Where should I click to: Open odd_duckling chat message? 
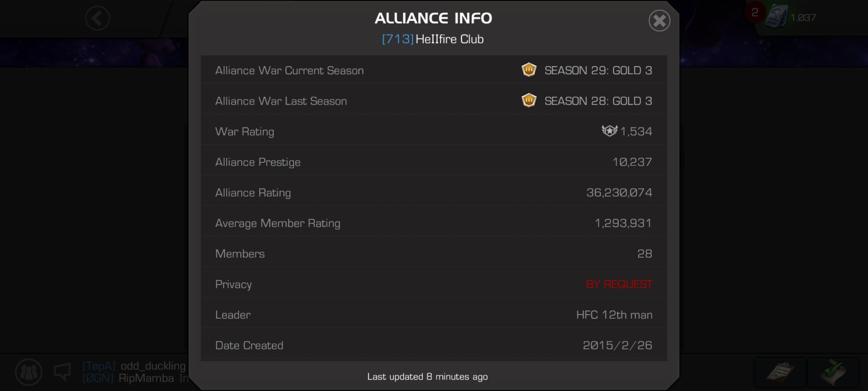pos(134,366)
